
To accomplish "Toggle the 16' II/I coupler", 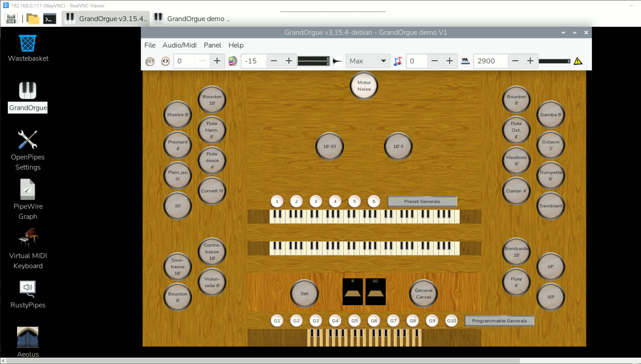I will pyautogui.click(x=329, y=146).
